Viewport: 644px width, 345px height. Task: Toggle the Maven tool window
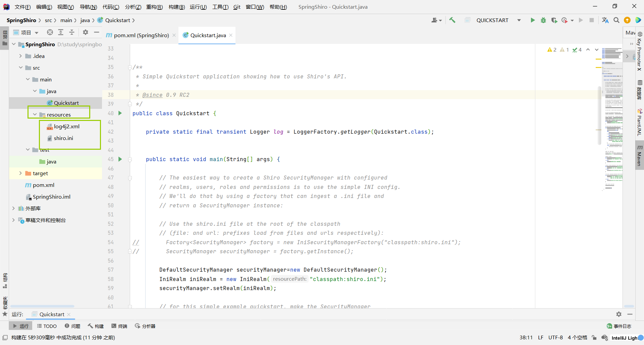pyautogui.click(x=640, y=155)
